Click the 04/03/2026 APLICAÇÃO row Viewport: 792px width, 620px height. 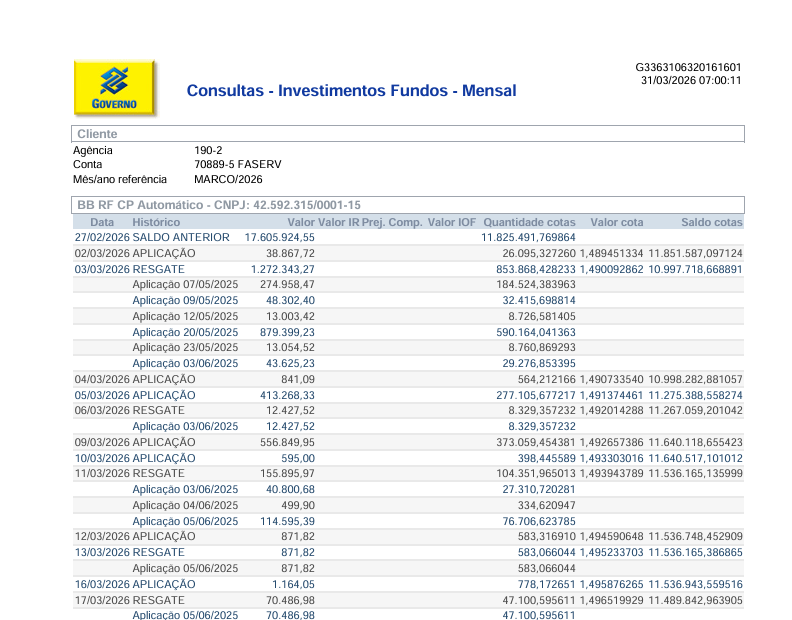click(x=408, y=379)
